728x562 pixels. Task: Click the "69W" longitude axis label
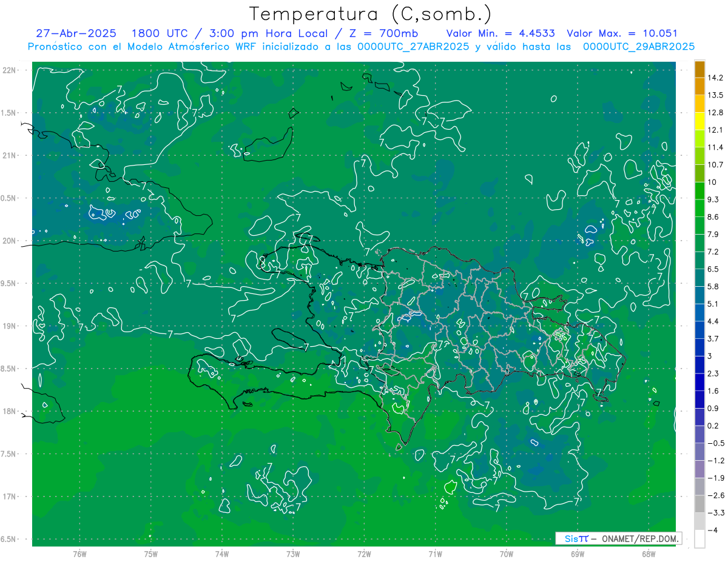(578, 554)
